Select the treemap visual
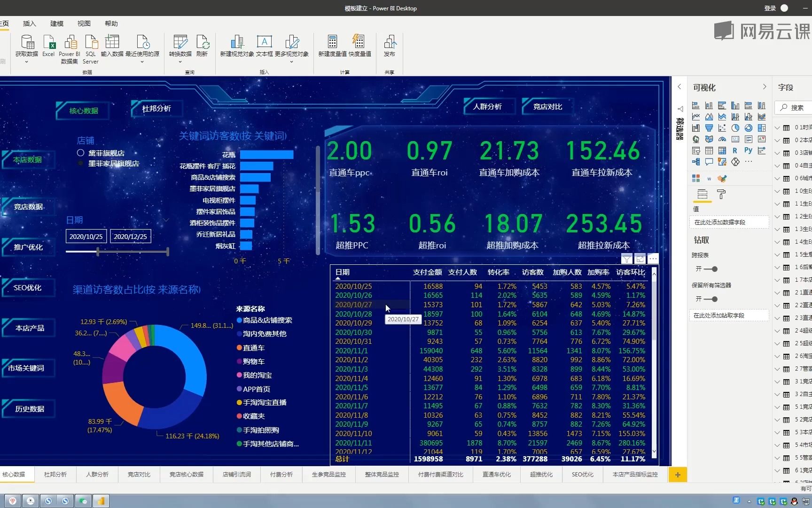Image resolution: width=812 pixels, height=508 pixels. 762,128
